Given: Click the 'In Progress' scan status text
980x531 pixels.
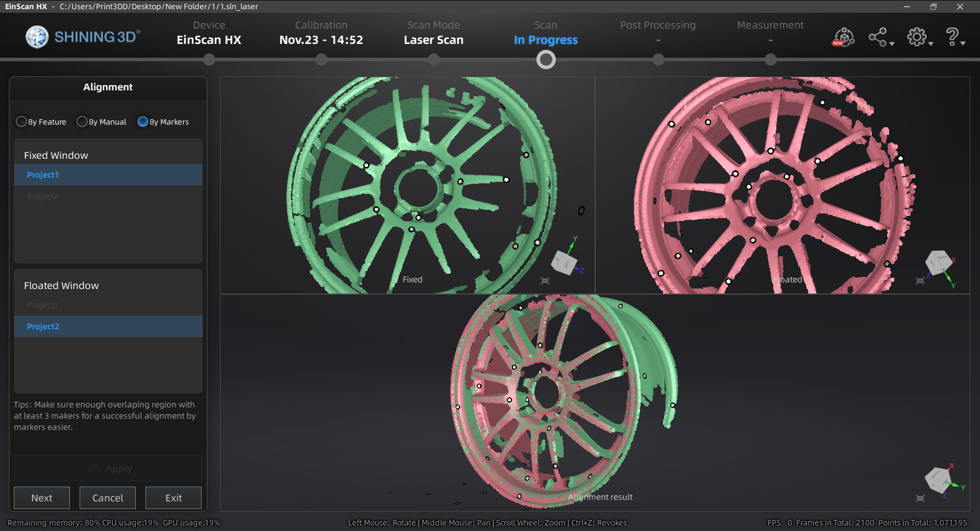Looking at the screenshot, I should point(546,40).
